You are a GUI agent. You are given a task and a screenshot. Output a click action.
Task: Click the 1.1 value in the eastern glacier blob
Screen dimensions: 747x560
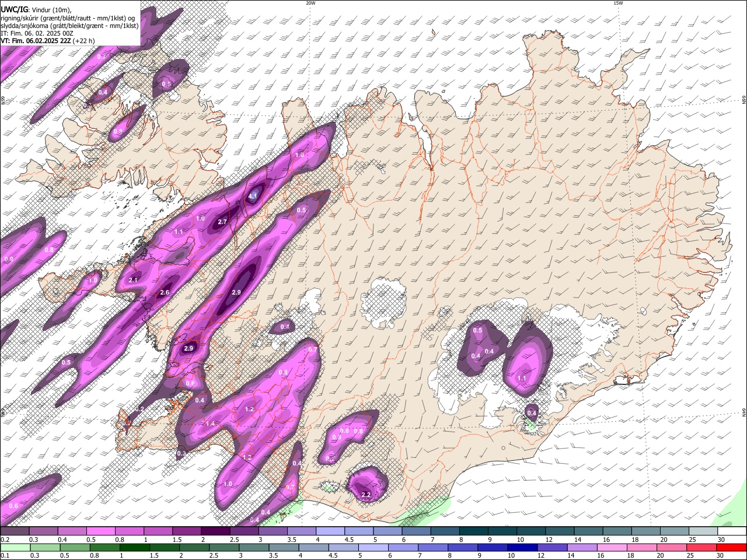(522, 378)
